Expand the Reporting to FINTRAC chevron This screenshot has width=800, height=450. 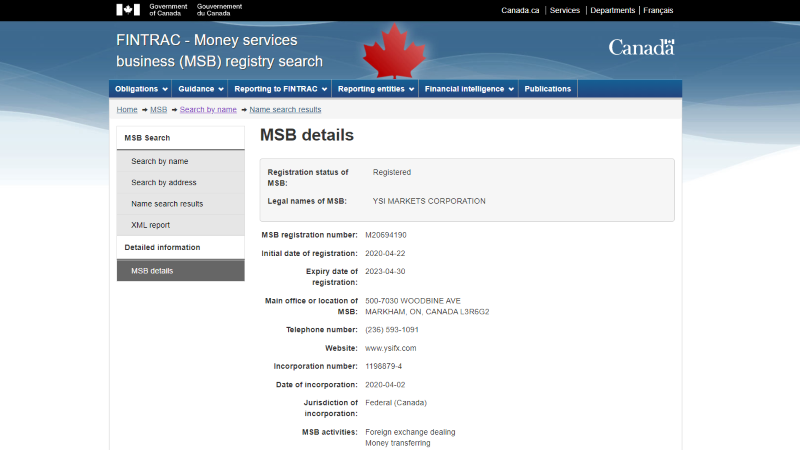(x=324, y=89)
